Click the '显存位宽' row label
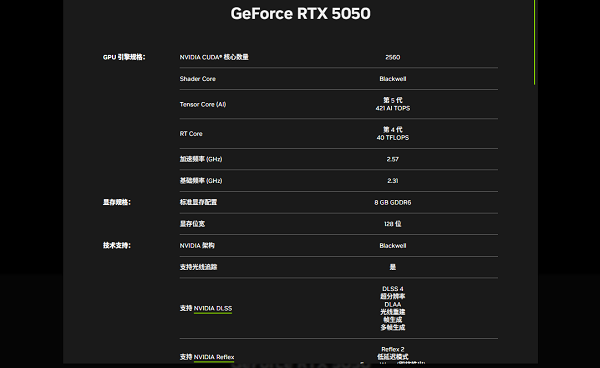 (x=192, y=224)
